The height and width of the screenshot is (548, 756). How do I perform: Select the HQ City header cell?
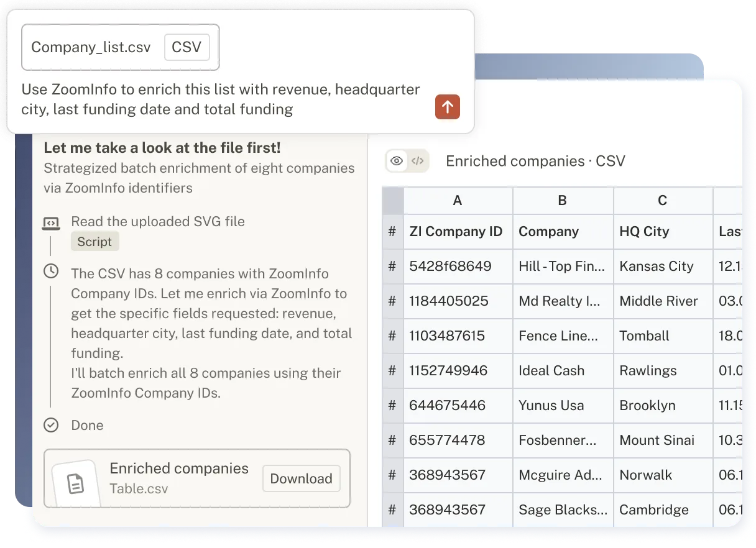pos(663,232)
